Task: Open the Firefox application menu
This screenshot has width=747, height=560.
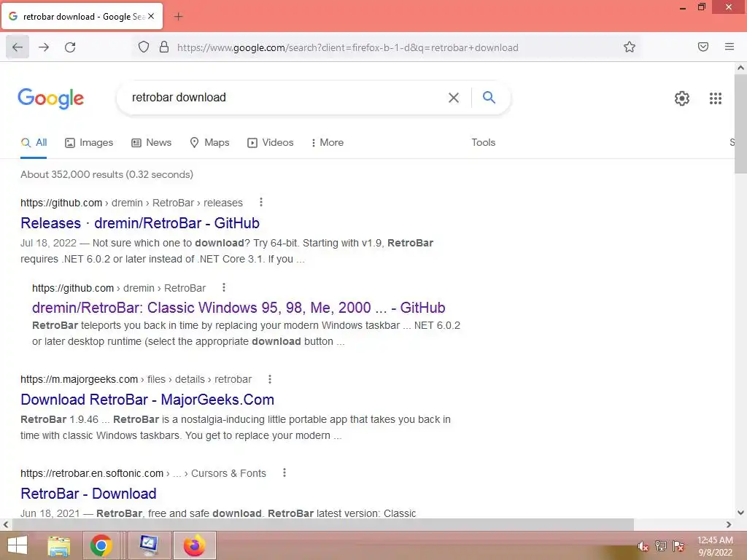Action: 729,47
